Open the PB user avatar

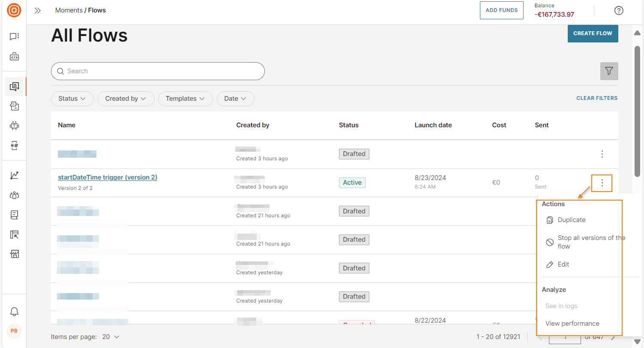click(x=14, y=331)
